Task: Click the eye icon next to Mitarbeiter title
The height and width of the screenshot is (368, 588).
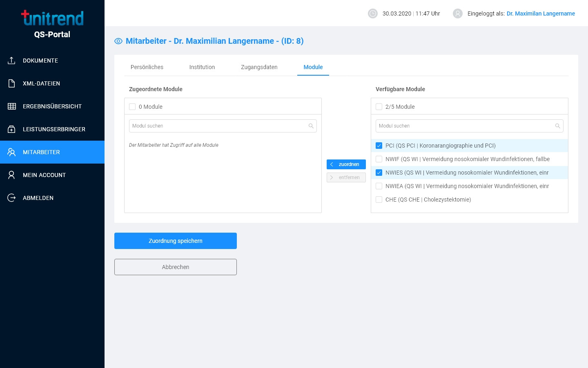Action: click(x=118, y=41)
